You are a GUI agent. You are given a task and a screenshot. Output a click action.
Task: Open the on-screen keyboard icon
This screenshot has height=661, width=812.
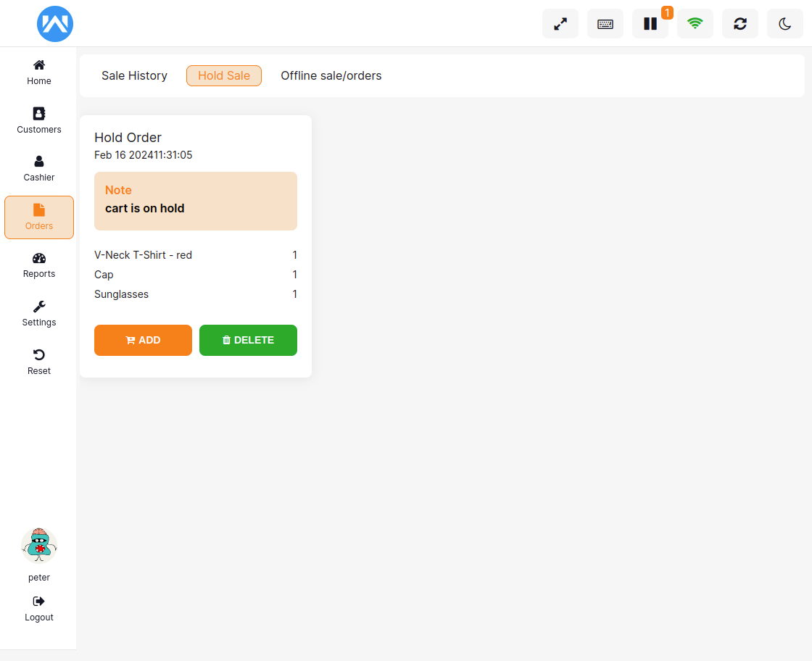point(605,24)
